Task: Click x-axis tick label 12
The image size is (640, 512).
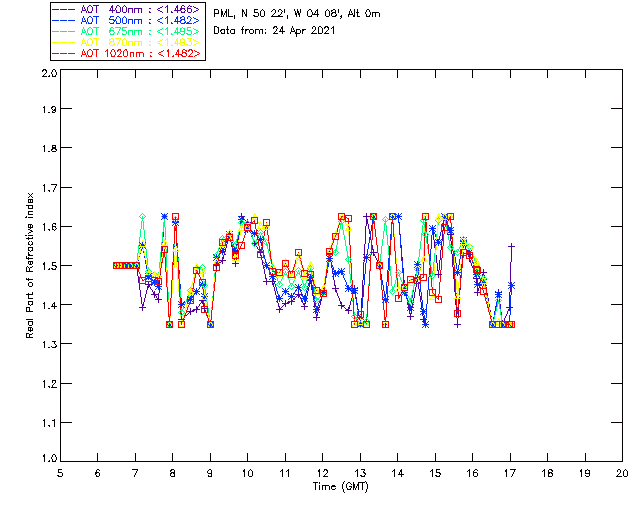Action: pyautogui.click(x=322, y=473)
